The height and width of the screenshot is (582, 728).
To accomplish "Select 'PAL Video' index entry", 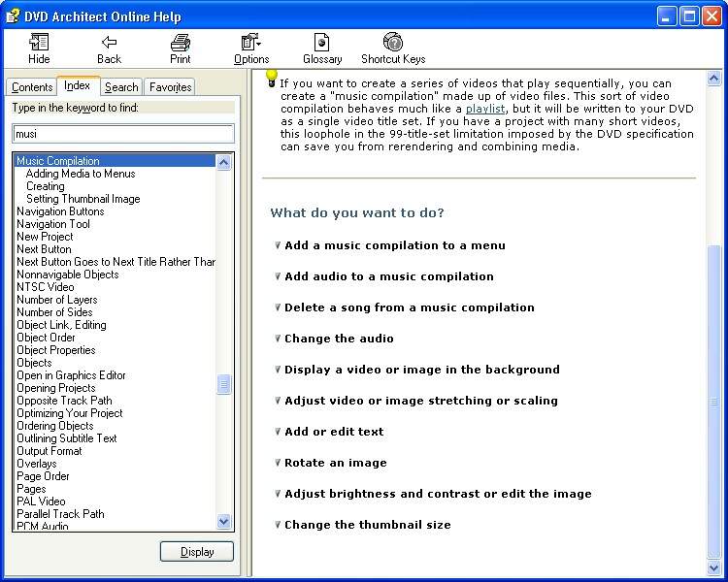I will (x=42, y=501).
